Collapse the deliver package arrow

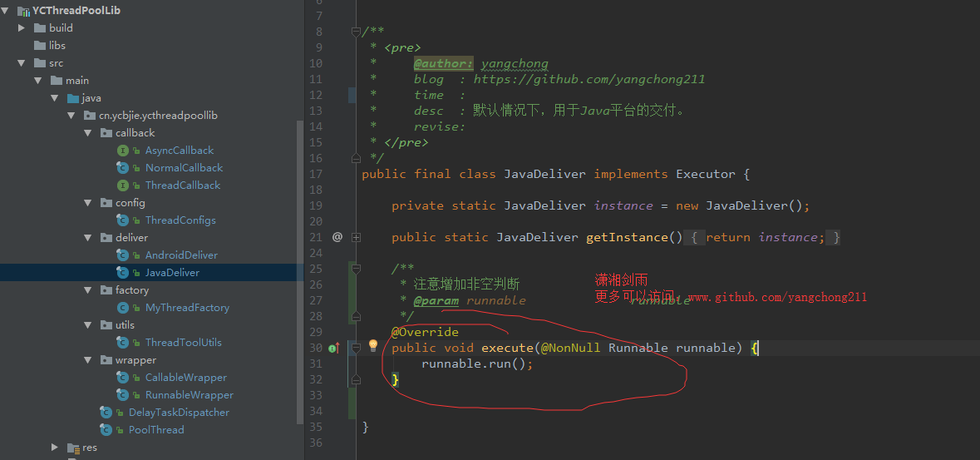point(87,238)
